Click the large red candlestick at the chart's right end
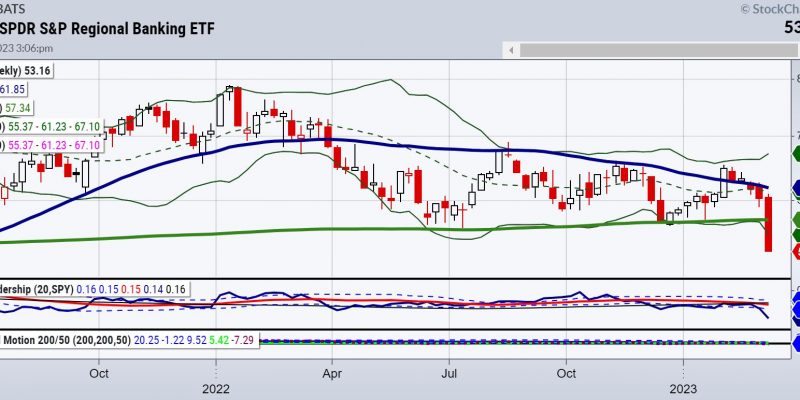The image size is (800, 400). (x=768, y=224)
